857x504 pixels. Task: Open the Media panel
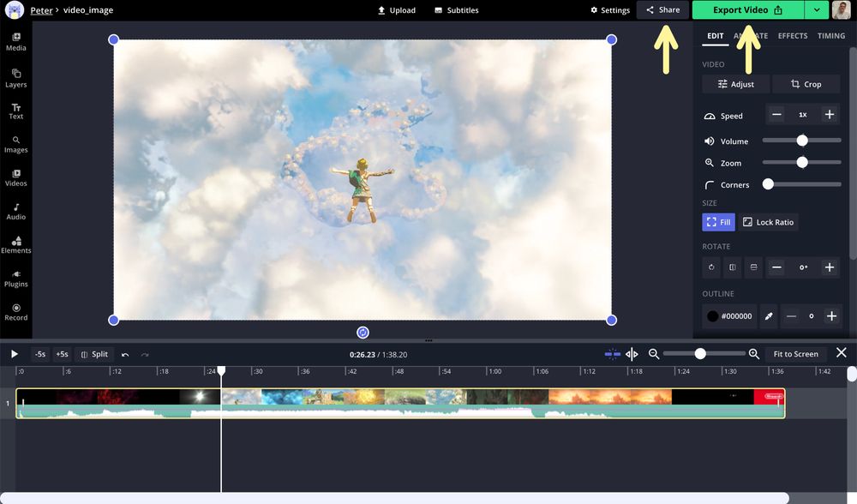click(15, 43)
